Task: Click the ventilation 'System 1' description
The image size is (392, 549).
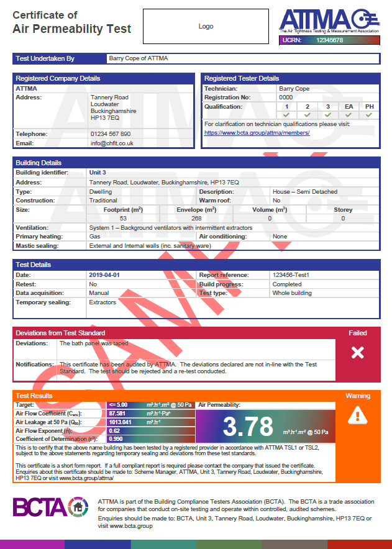Action: point(171,227)
